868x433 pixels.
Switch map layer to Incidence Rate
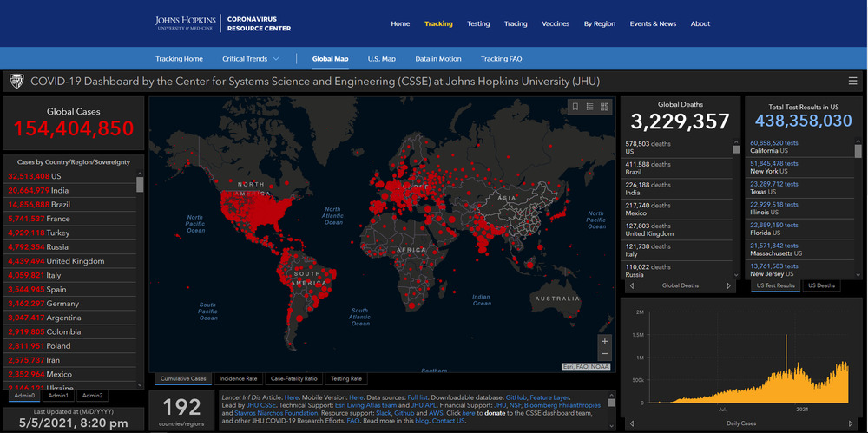click(x=238, y=379)
